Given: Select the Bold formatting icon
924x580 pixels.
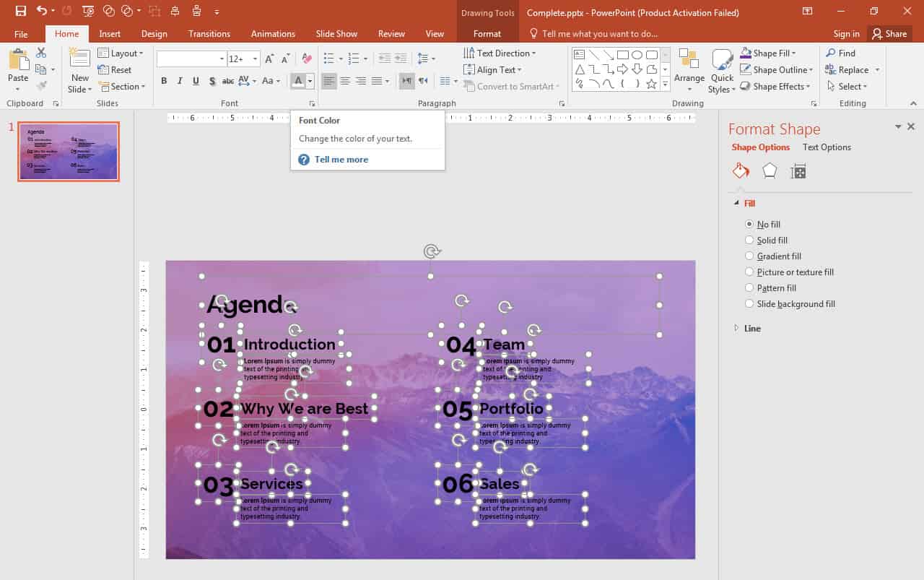Looking at the screenshot, I should pyautogui.click(x=163, y=81).
